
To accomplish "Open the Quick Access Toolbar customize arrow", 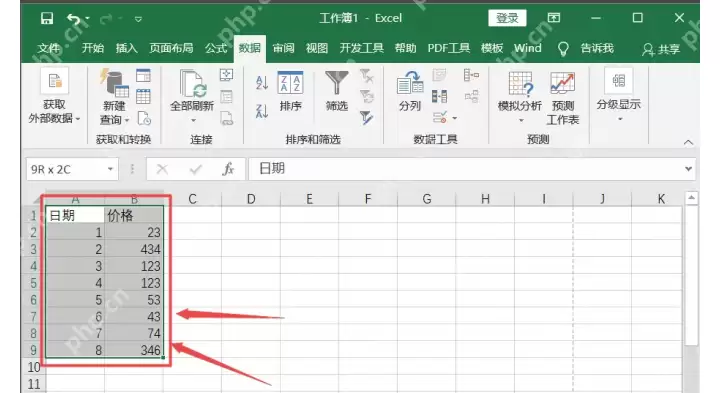I will (x=138, y=19).
